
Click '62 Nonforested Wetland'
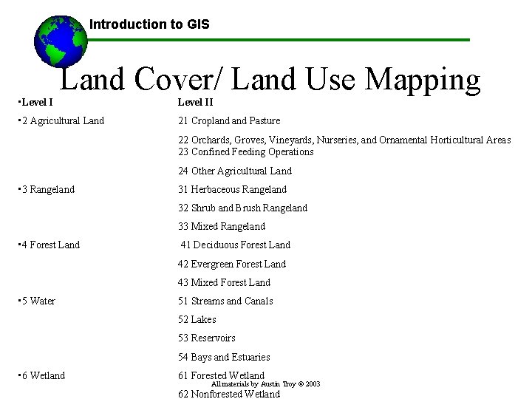[229, 394]
